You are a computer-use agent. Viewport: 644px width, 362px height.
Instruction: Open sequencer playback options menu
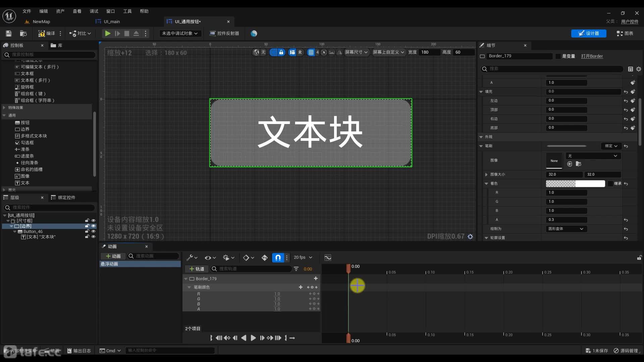(228, 257)
